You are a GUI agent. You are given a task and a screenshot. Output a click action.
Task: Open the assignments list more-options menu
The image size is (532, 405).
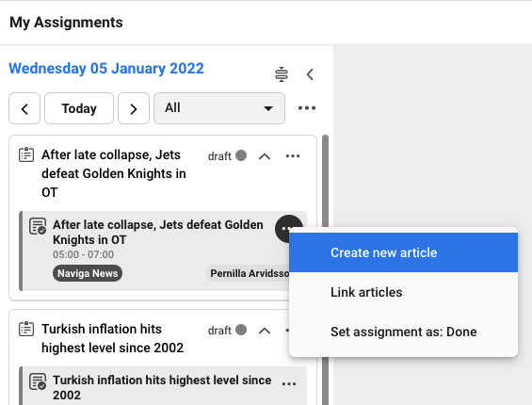pyautogui.click(x=307, y=108)
